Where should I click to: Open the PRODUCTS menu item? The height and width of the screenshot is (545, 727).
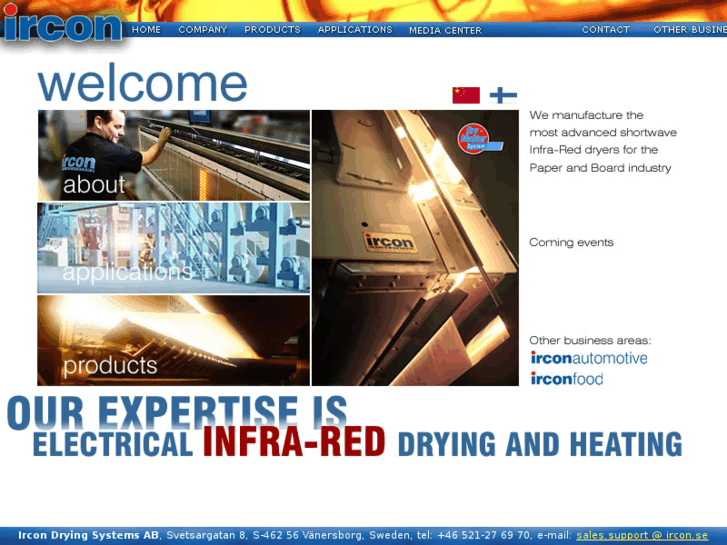click(273, 30)
